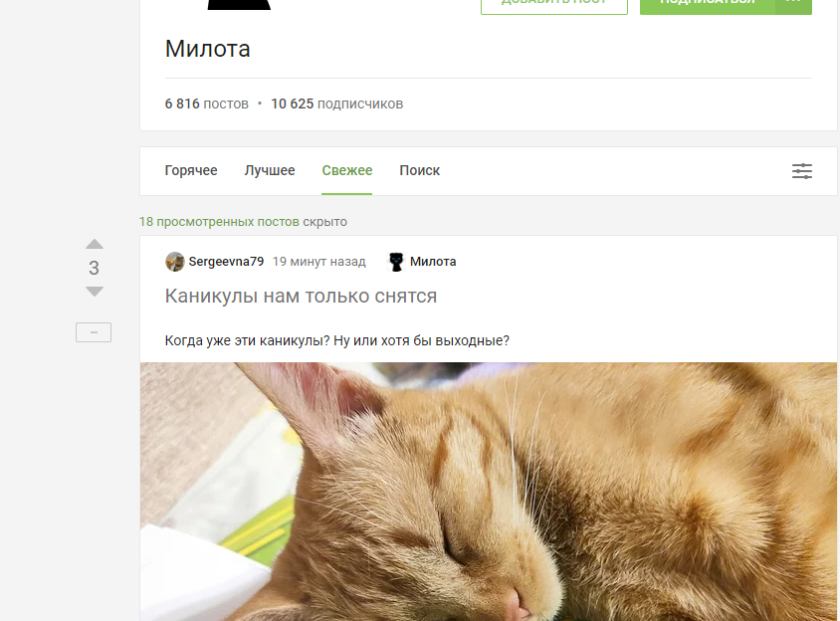Screen dimensions: 840x621
Task: Switch to the Лучшее tab
Action: pos(270,170)
